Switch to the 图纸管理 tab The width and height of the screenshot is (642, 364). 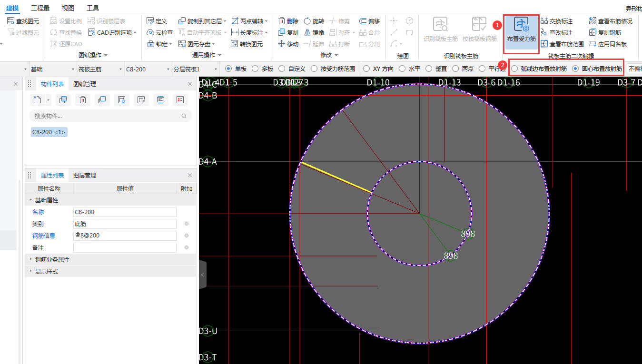85,84
